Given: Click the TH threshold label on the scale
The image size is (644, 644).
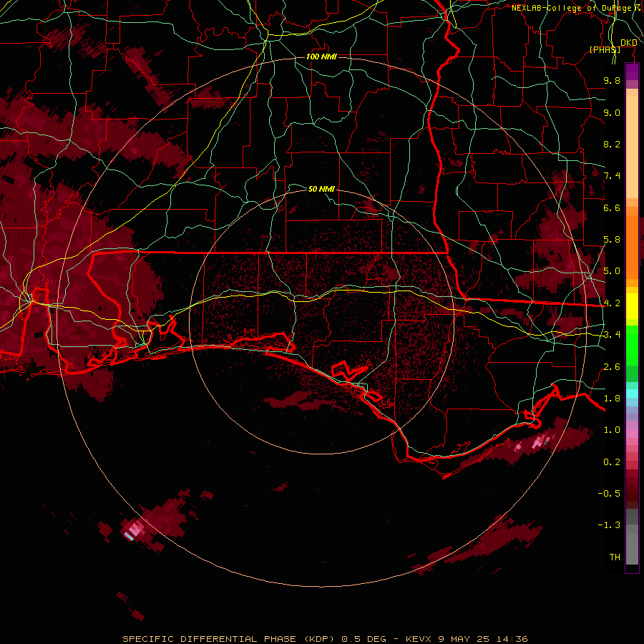Looking at the screenshot, I should pos(615,557).
